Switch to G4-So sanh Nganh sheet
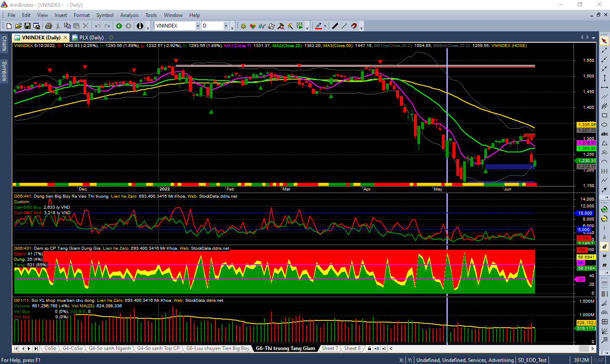Viewport: 610px width, 364px height. pos(110,348)
